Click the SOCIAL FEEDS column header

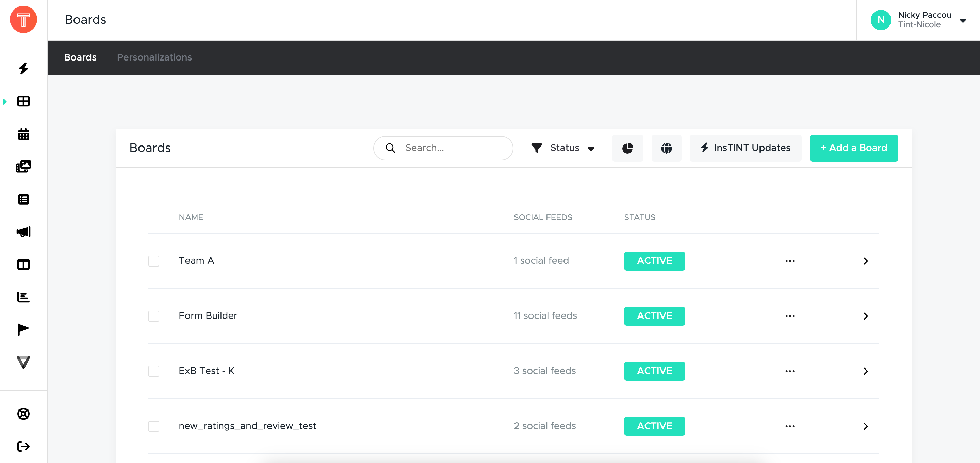543,218
